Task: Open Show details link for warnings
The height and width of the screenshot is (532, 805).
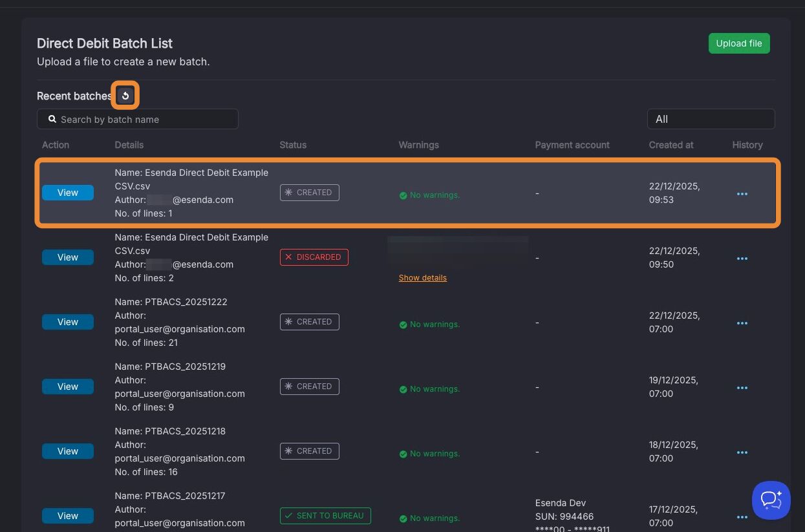Action: tap(423, 277)
